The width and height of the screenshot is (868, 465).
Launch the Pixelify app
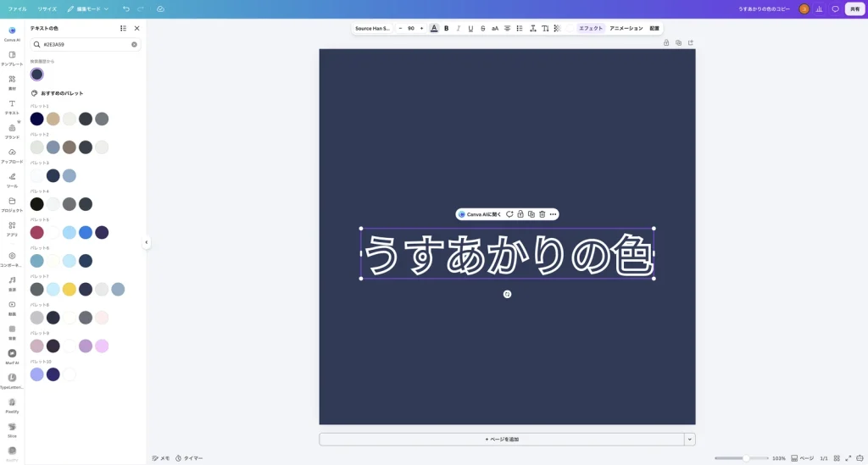(x=12, y=405)
